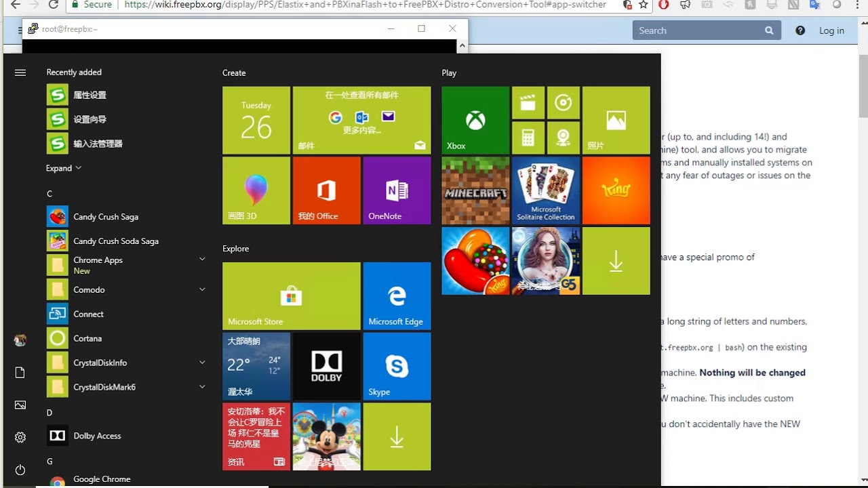Open the wiki help question mark icon

click(800, 30)
